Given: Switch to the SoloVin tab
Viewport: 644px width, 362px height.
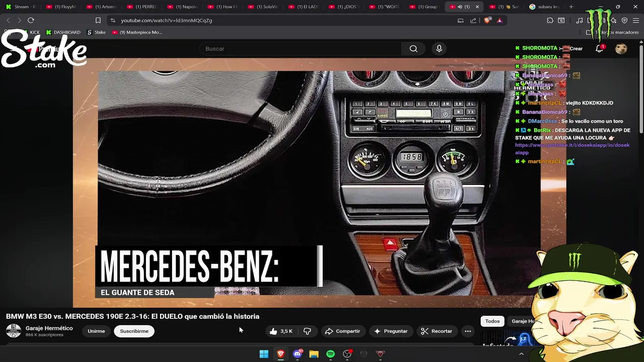Looking at the screenshot, I should click(x=262, y=7).
